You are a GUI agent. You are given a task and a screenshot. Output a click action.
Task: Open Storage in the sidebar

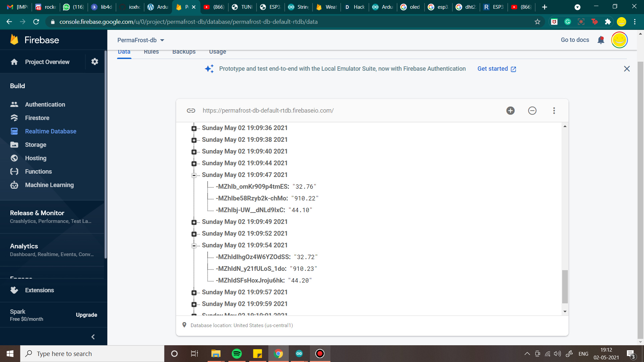[36, 145]
